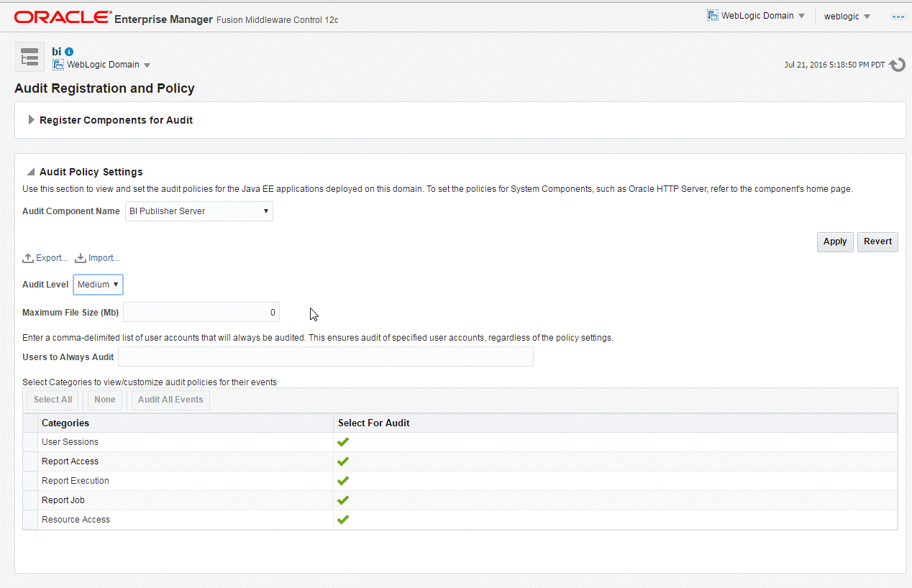The height and width of the screenshot is (588, 912).
Task: Click the Maximum File Size input field
Action: click(201, 313)
